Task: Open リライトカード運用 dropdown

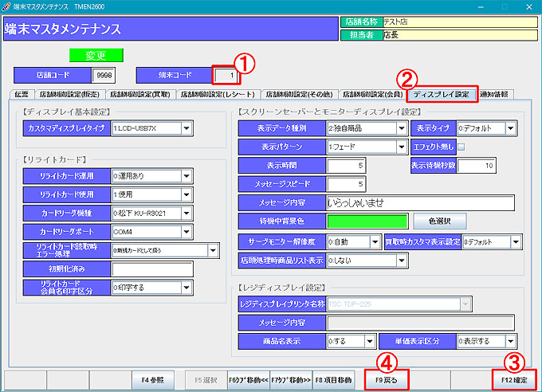Action: click(x=187, y=176)
